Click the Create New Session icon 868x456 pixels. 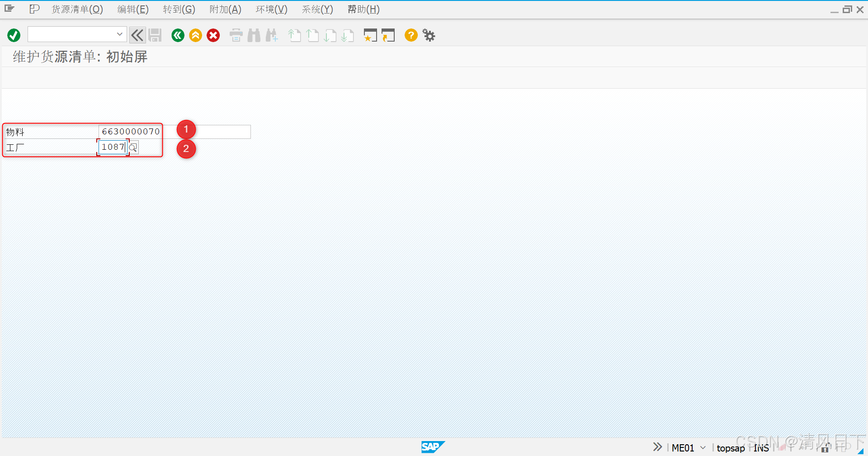point(370,35)
